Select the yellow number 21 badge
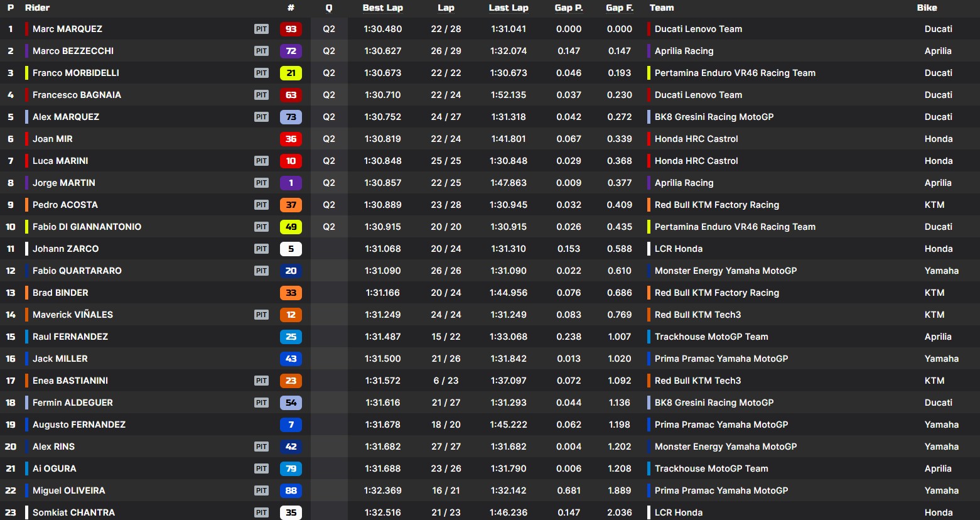The image size is (980, 520). pyautogui.click(x=291, y=73)
